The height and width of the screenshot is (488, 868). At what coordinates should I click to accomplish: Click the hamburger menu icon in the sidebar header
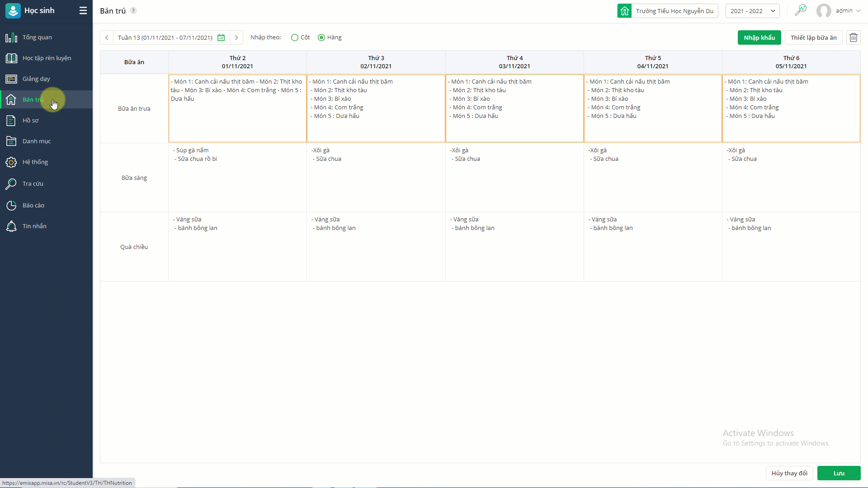tap(83, 10)
